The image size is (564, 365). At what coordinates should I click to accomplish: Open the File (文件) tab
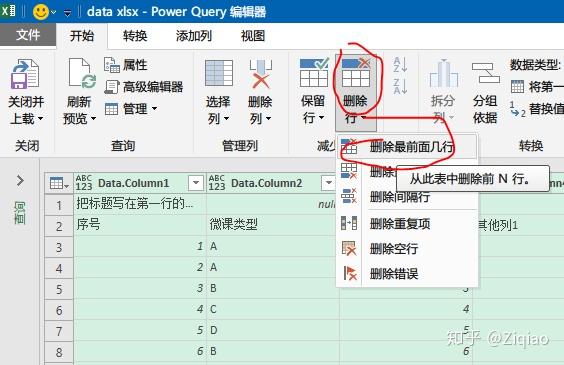tap(28, 35)
